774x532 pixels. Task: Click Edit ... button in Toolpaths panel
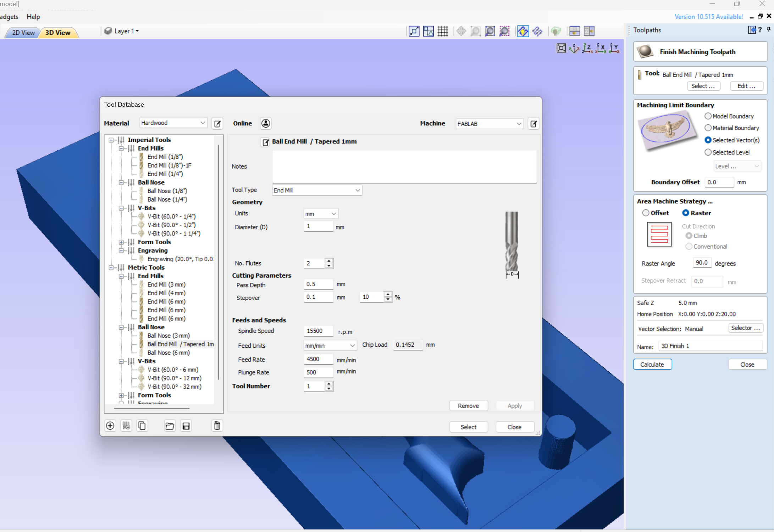point(746,86)
